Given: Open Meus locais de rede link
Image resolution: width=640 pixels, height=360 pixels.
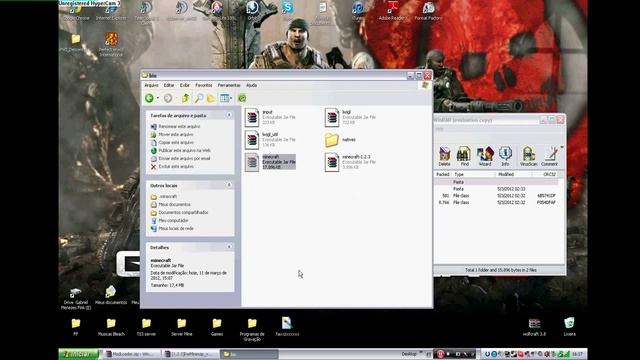Looking at the screenshot, I should coord(176,229).
